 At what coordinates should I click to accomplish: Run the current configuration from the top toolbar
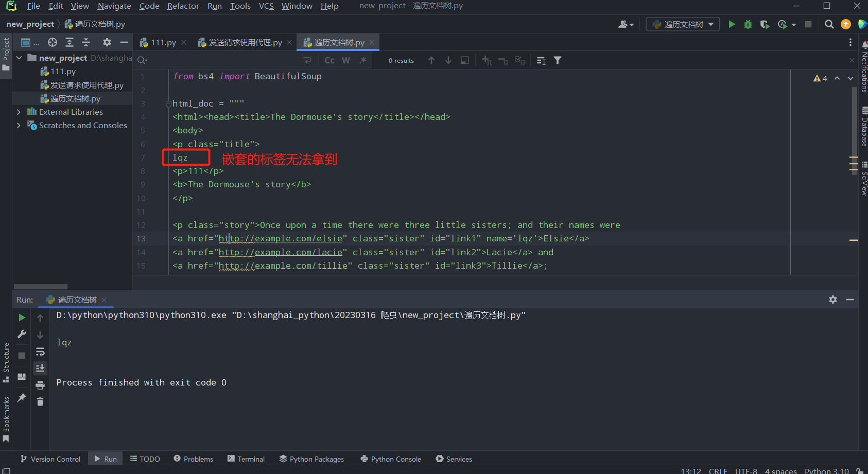pos(732,24)
